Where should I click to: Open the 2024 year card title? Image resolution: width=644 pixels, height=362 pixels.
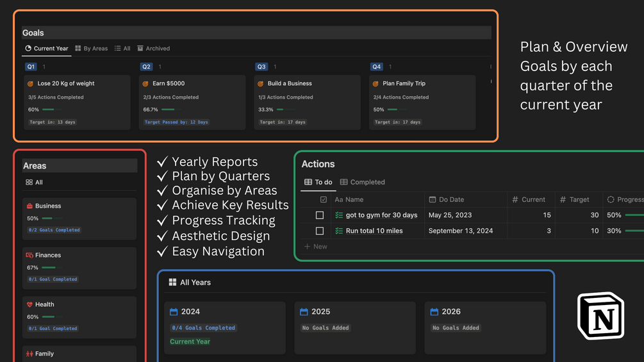pyautogui.click(x=190, y=311)
